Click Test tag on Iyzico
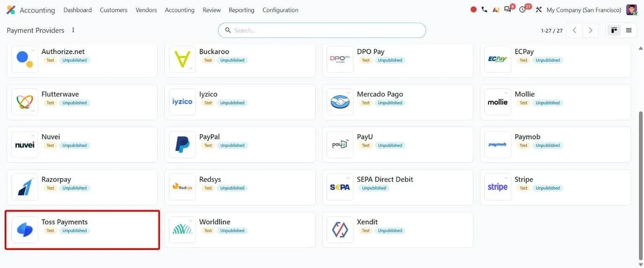 pos(208,103)
